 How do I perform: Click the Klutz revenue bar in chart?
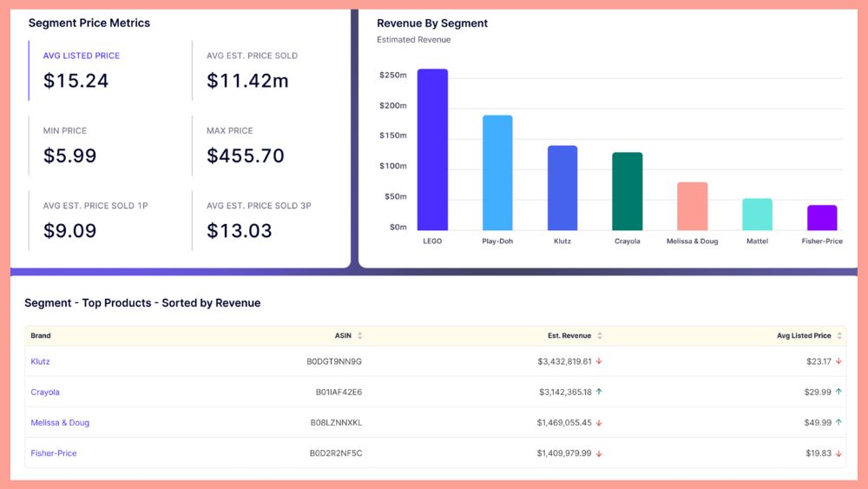pos(562,188)
